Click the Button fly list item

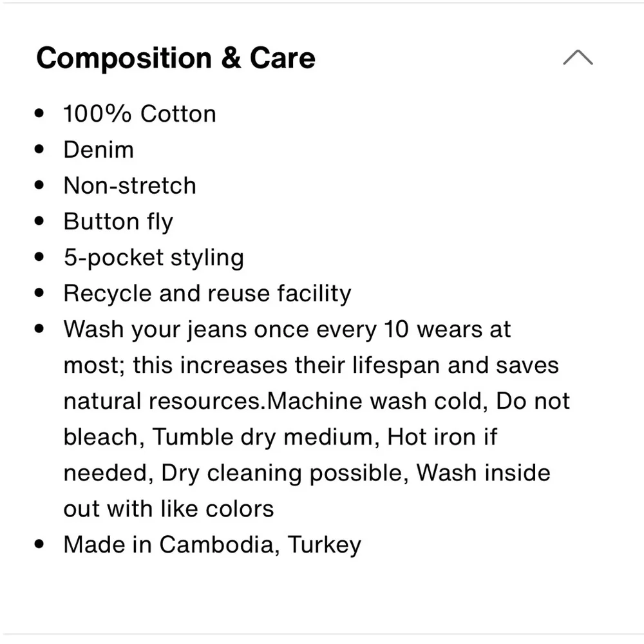(118, 222)
